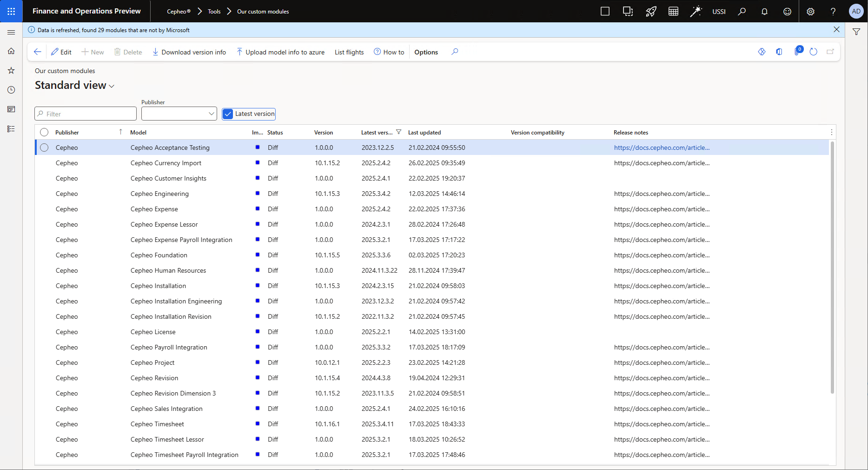Select the Cepheo Acceptance Testing row circle

click(44, 148)
